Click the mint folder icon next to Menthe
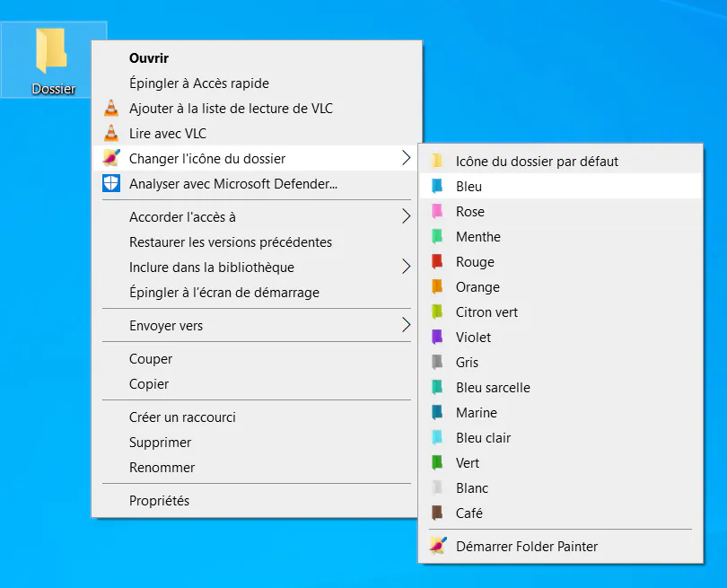727x588 pixels. [x=437, y=236]
